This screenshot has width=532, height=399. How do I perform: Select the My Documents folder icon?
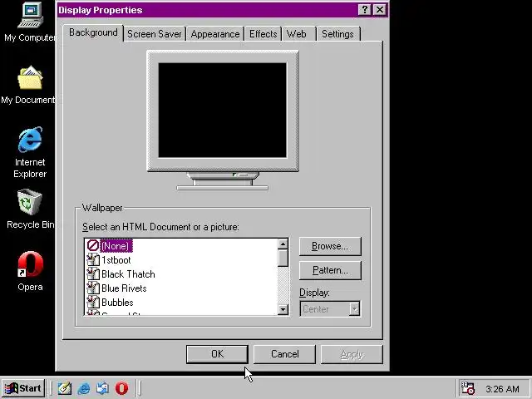pyautogui.click(x=30, y=77)
